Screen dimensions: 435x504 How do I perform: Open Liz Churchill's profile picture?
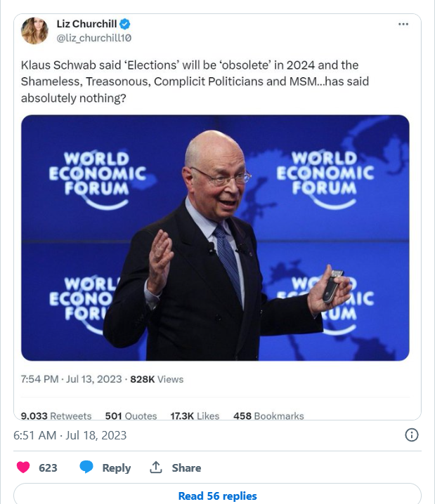[x=34, y=31]
